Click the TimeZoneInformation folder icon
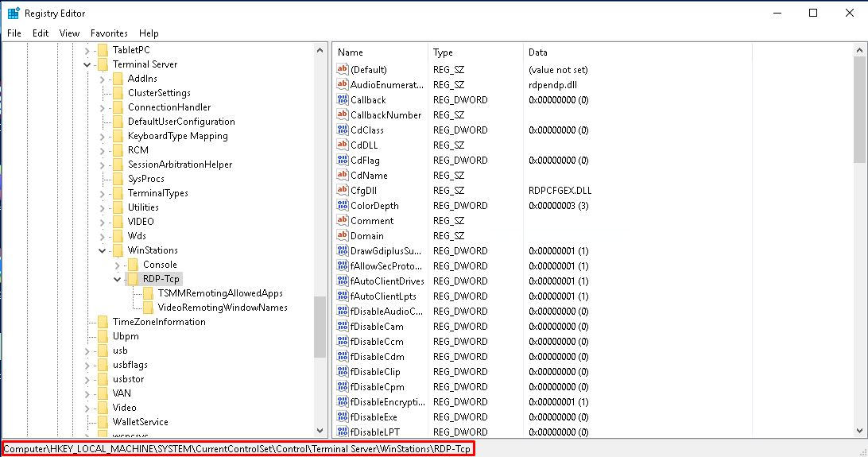 coord(103,322)
